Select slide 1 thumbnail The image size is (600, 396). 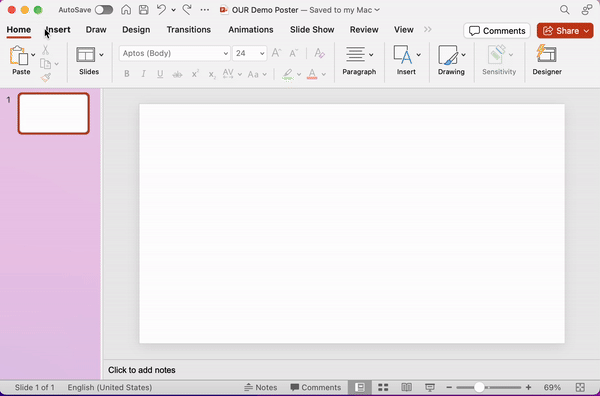click(x=54, y=114)
